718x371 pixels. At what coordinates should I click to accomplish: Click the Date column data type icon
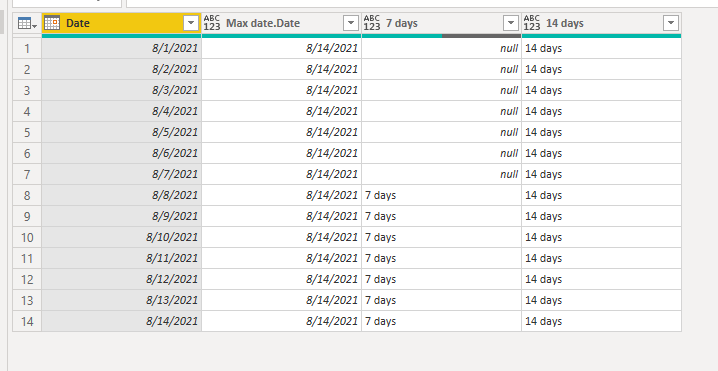click(x=52, y=23)
